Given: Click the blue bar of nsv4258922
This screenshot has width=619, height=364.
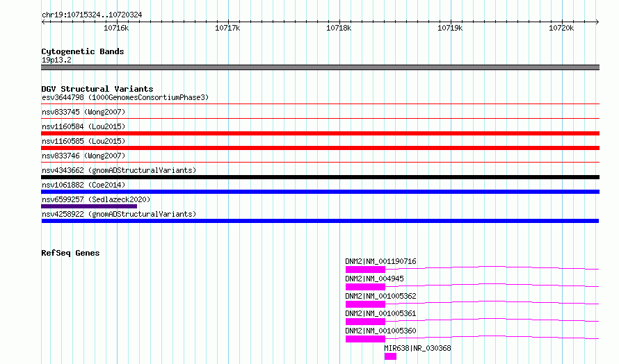Looking at the screenshot, I should coord(320,221).
